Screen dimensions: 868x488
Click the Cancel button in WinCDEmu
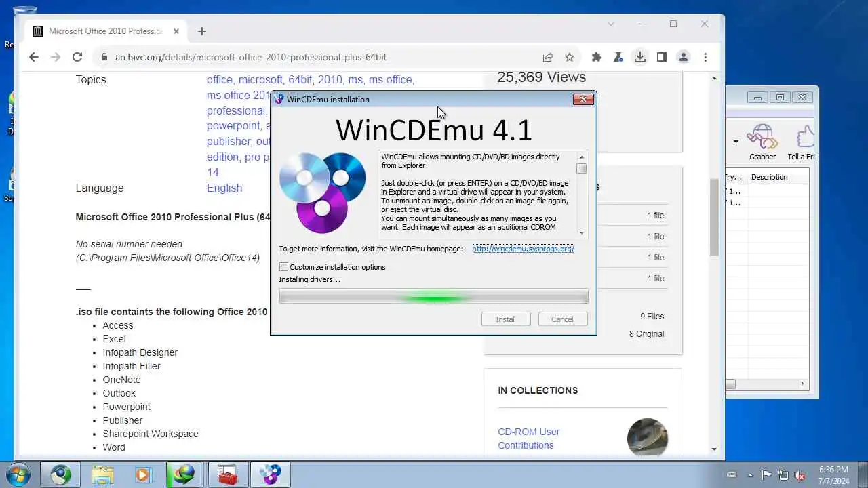pos(562,319)
